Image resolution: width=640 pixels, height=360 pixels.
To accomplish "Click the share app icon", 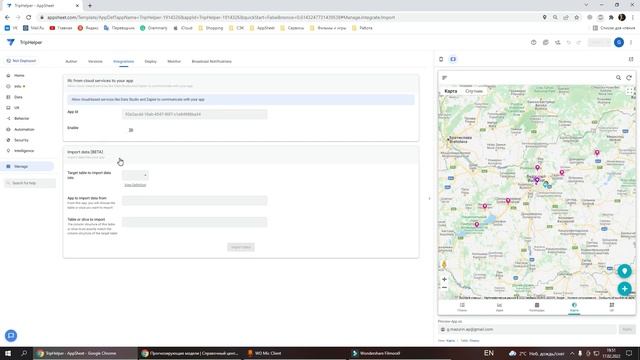I will pos(558,42).
